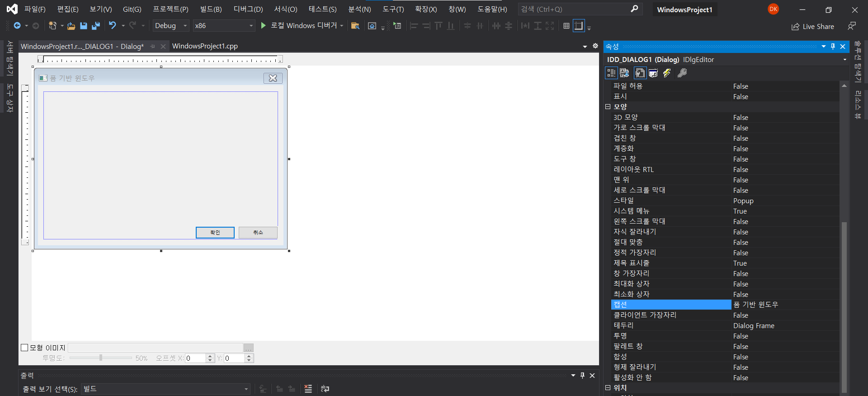Open the 프로젝트(P) menu
The image size is (868, 396).
pos(170,9)
